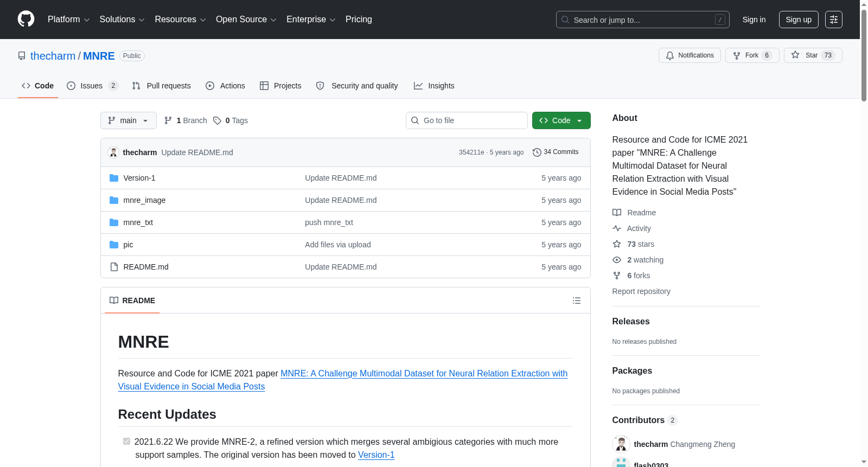
Task: Open the README.md file link
Action: pos(146,267)
